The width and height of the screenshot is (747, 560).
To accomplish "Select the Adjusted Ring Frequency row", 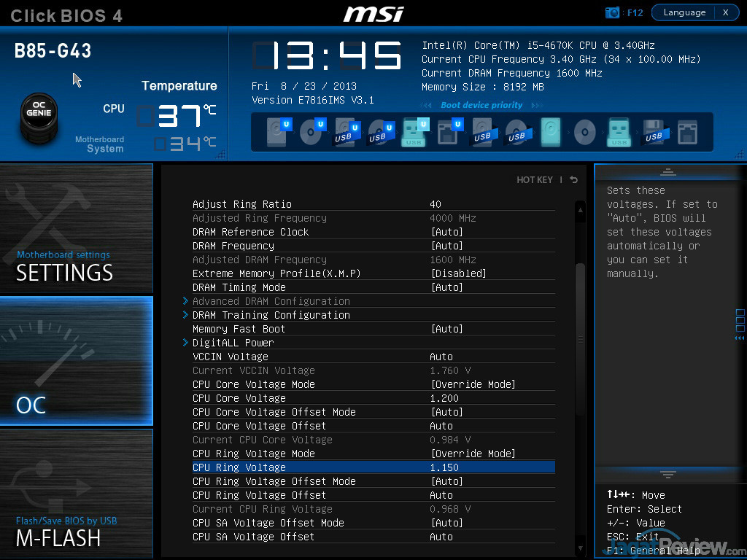I will pos(373,218).
